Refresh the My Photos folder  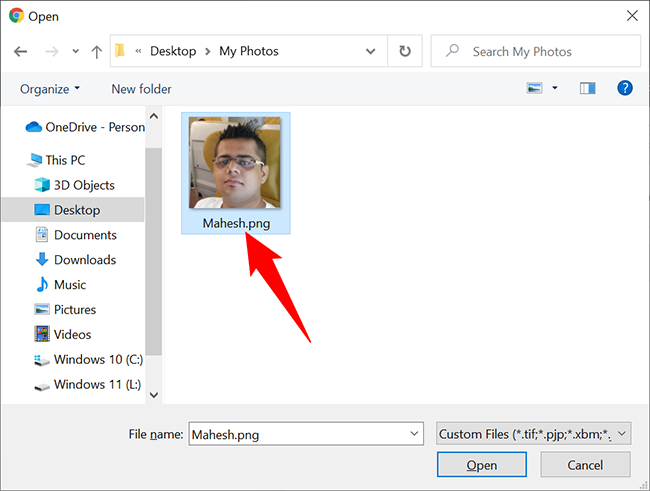click(405, 51)
